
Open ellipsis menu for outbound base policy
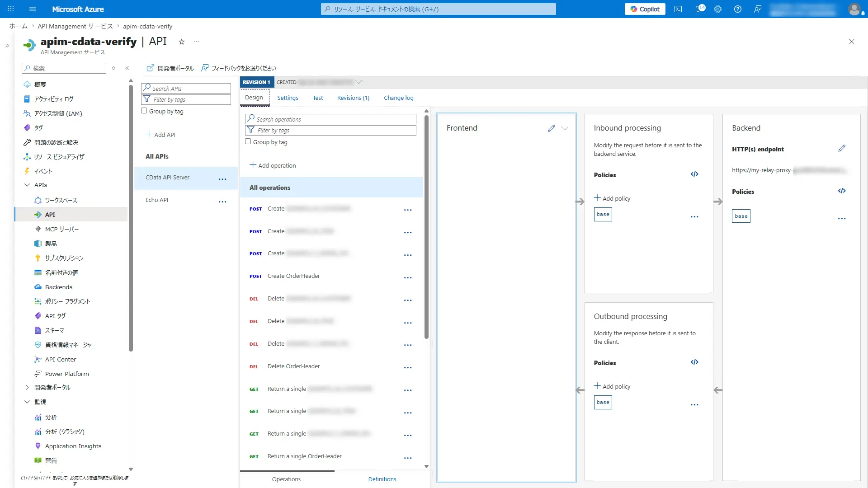pos(694,405)
